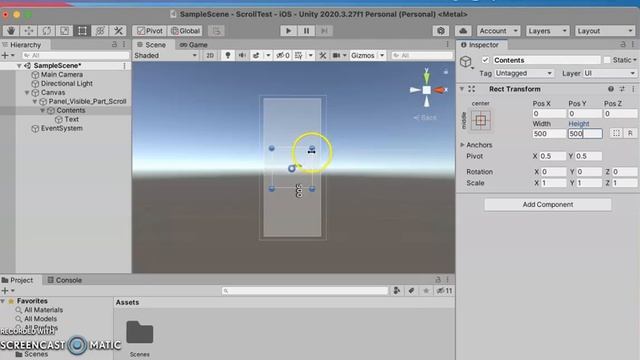The height and width of the screenshot is (360, 640).
Task: Open Shaded draw mode dropdown
Action: click(x=165, y=55)
